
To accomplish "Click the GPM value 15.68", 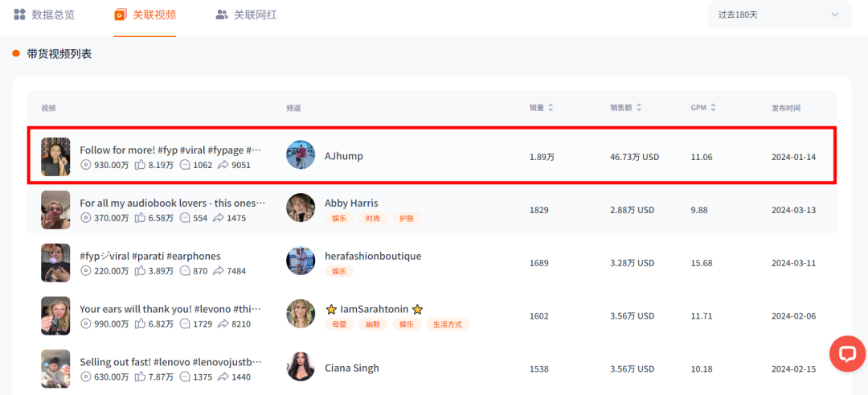I will tap(702, 263).
